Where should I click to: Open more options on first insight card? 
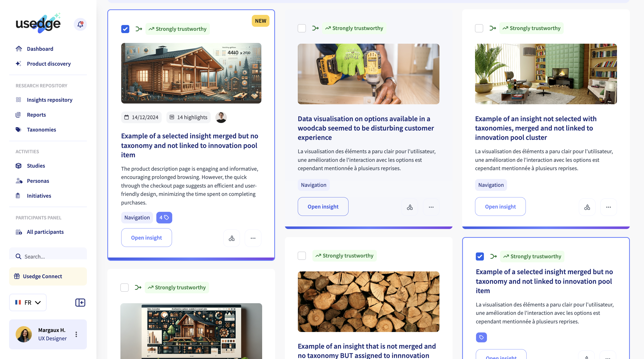point(253,238)
